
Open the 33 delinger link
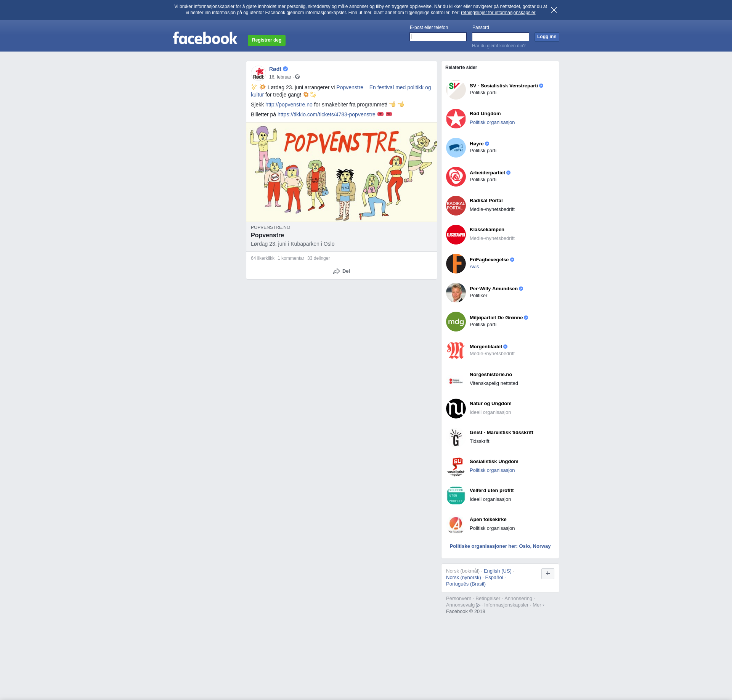click(x=319, y=258)
